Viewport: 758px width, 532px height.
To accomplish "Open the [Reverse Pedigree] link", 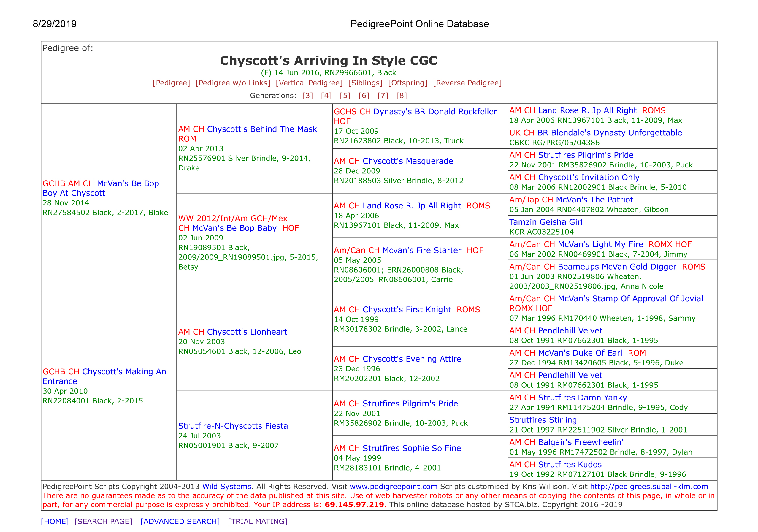I will coord(467,83).
